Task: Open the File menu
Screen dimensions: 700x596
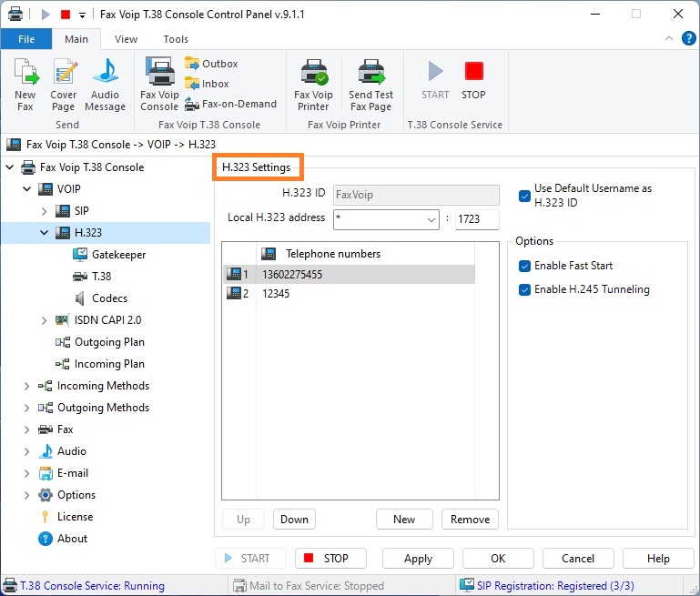Action: 26,39
